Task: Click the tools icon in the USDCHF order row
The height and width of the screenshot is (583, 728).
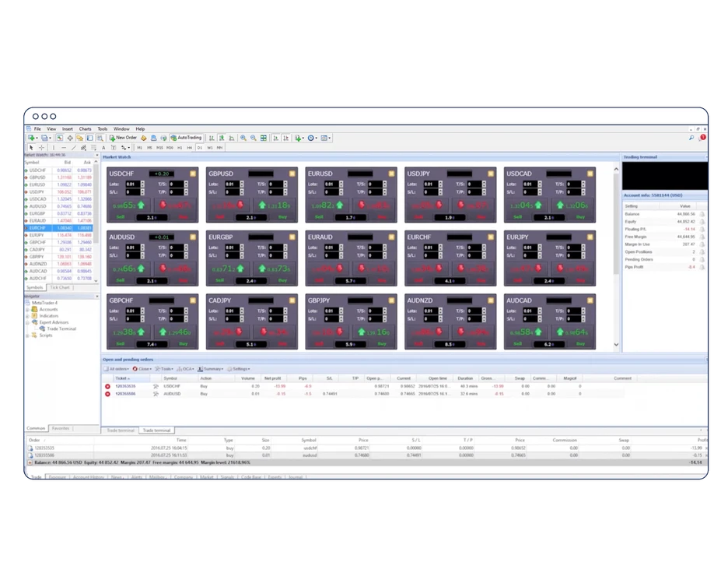Action: (156, 387)
